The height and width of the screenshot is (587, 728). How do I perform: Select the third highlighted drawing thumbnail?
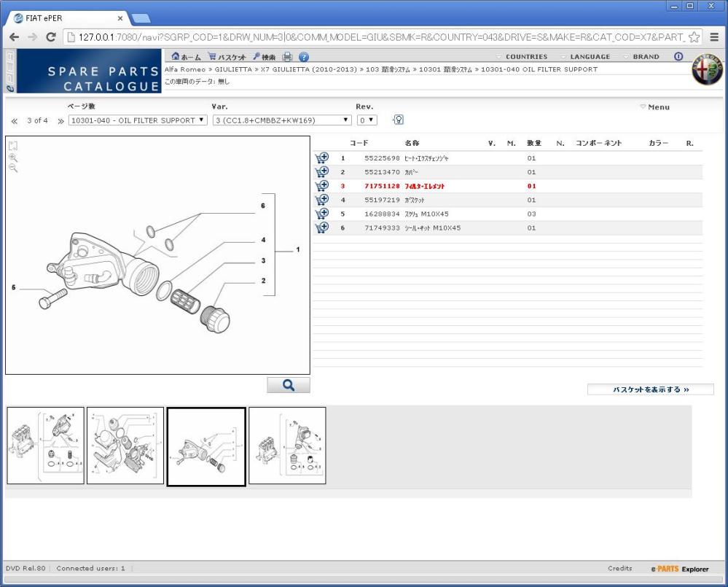click(206, 447)
